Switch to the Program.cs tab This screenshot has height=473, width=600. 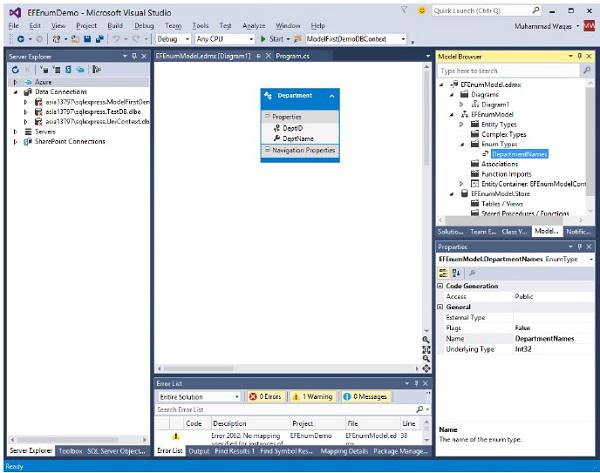[x=292, y=56]
